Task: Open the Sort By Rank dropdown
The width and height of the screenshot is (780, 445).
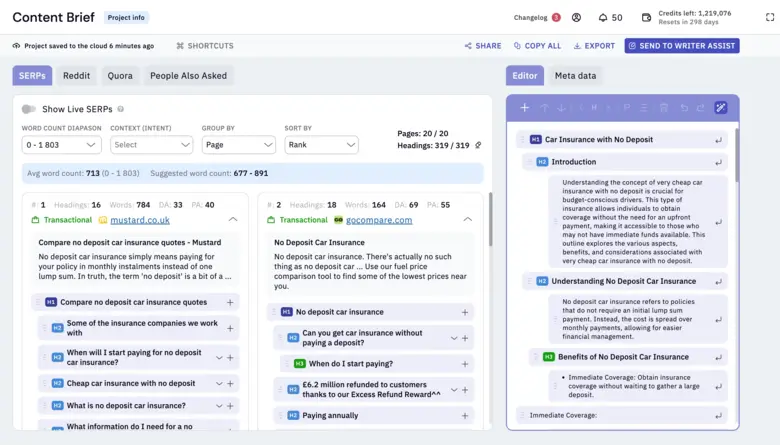Action: pyautogui.click(x=321, y=145)
